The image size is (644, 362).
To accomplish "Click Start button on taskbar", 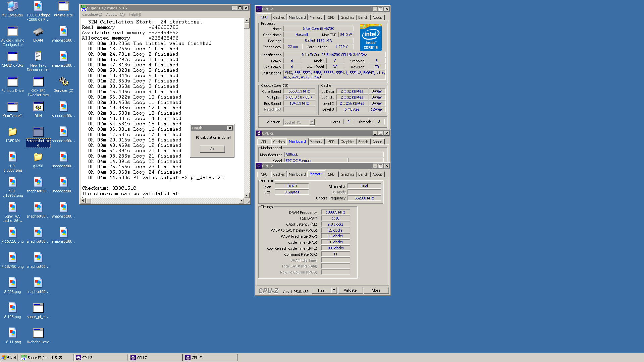I will point(9,358).
